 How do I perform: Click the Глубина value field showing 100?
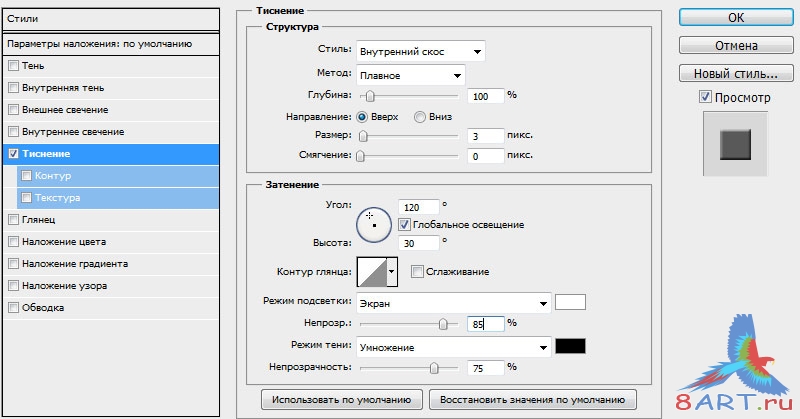click(x=486, y=96)
